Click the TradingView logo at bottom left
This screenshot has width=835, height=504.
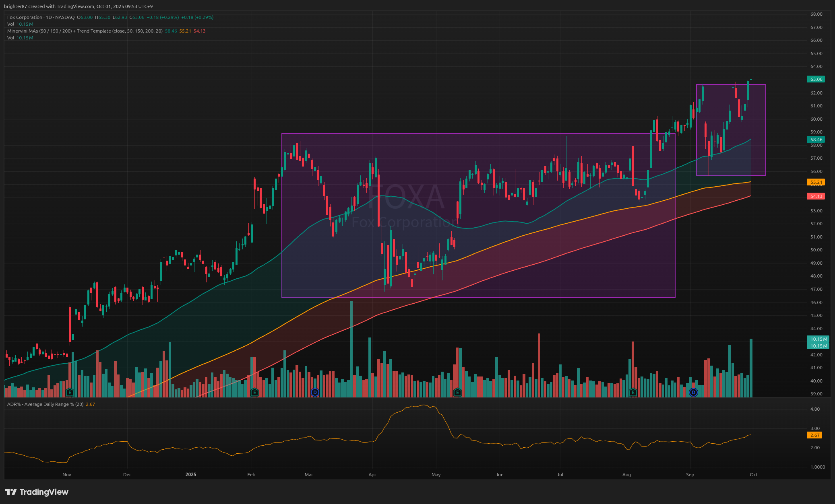pos(37,492)
